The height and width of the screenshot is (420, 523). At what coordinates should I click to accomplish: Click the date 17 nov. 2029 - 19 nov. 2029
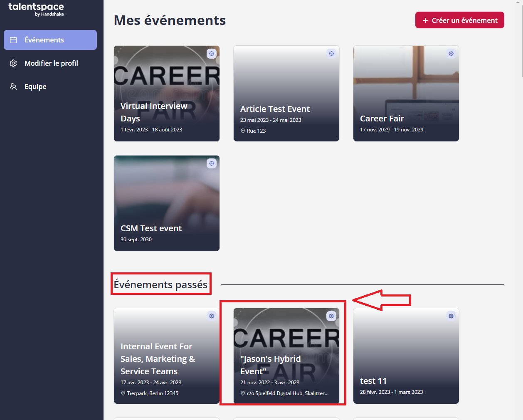tap(392, 129)
